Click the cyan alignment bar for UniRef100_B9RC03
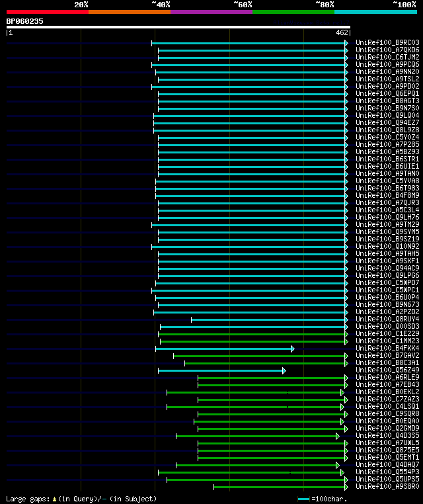The width and height of the screenshot is (423, 504). [x=250, y=43]
